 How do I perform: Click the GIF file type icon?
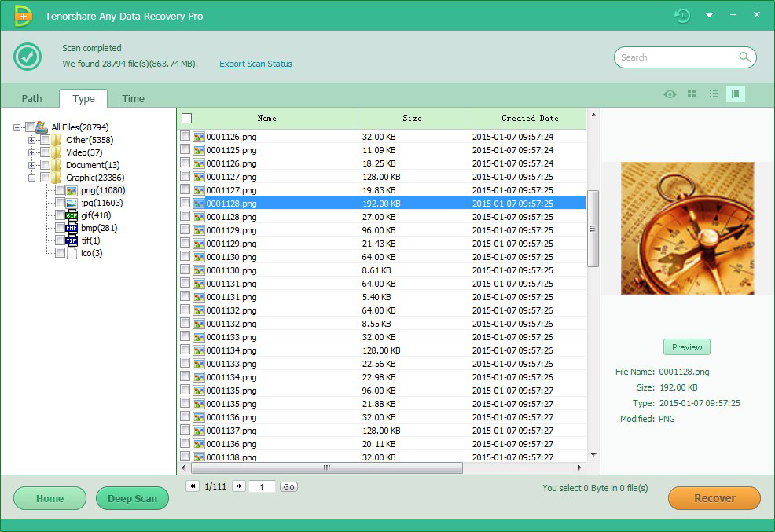pos(72,215)
